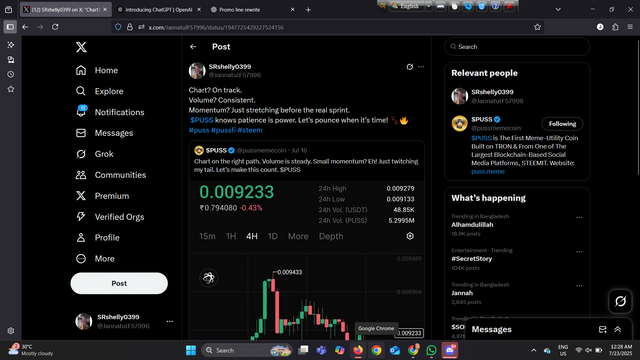Open the puss.meme website link
The width and height of the screenshot is (640, 360).
click(488, 171)
